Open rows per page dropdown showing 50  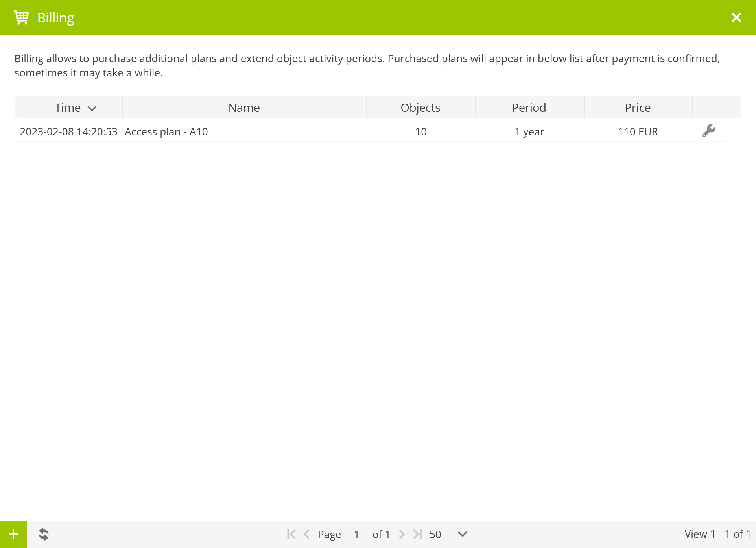(448, 534)
